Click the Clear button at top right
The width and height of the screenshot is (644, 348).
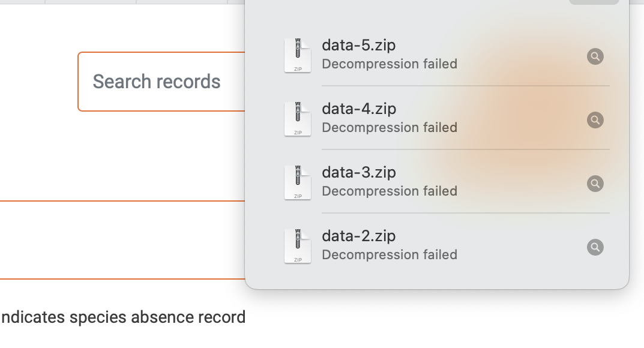click(x=593, y=2)
